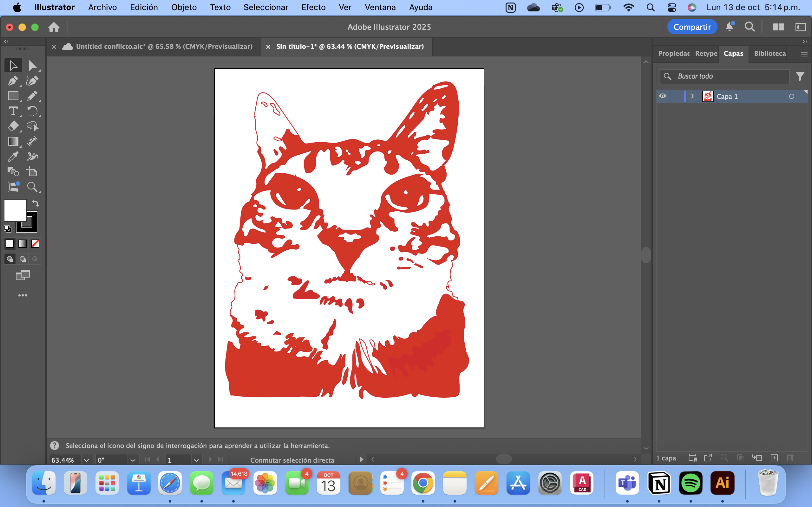Image resolution: width=812 pixels, height=507 pixels.
Task: Select the Eyedropper tool
Action: [x=13, y=157]
